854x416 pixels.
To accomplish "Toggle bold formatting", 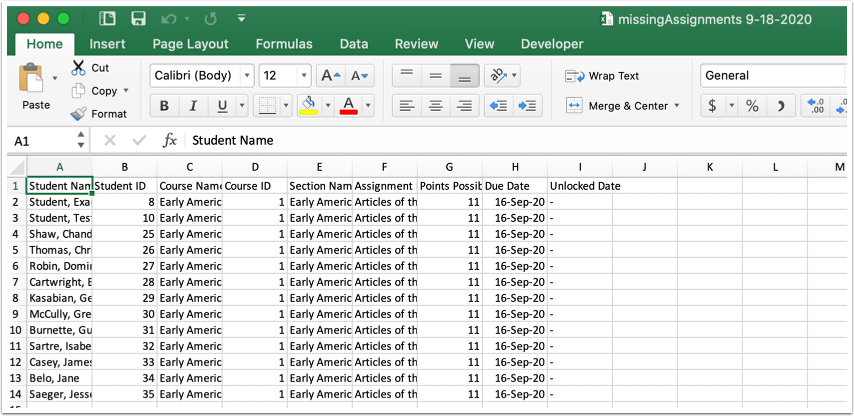I will 164,106.
